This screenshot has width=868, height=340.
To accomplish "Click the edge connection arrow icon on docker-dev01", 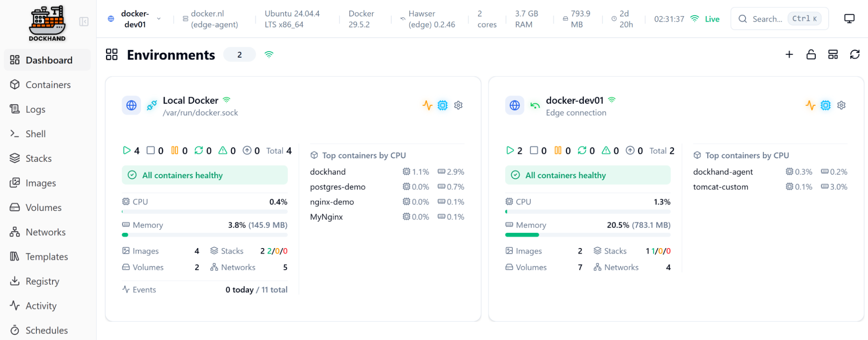I will pyautogui.click(x=535, y=105).
